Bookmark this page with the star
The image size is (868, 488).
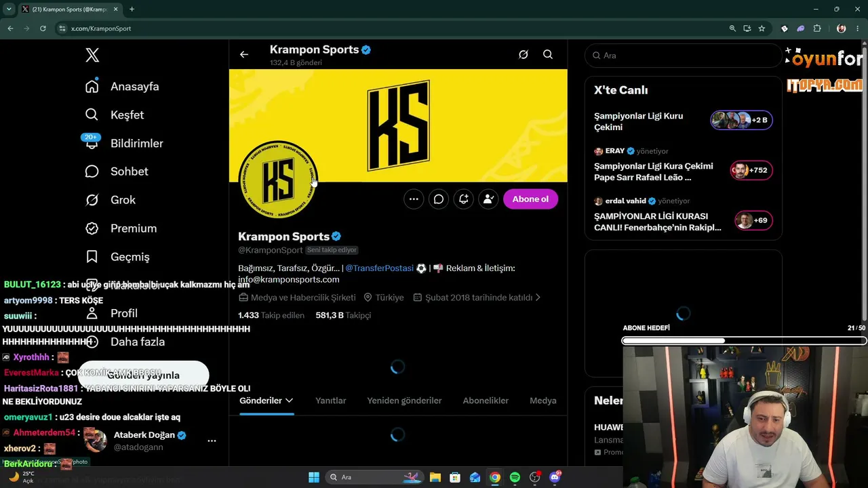tap(762, 28)
